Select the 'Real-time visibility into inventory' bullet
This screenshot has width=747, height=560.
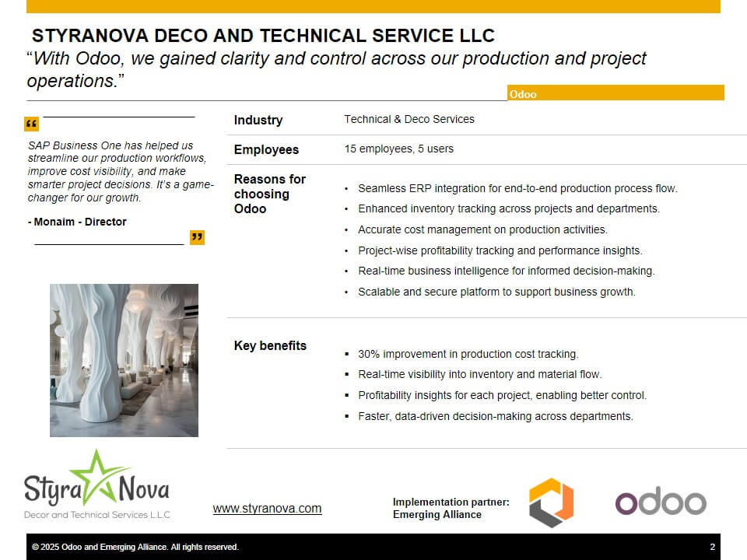coord(480,374)
